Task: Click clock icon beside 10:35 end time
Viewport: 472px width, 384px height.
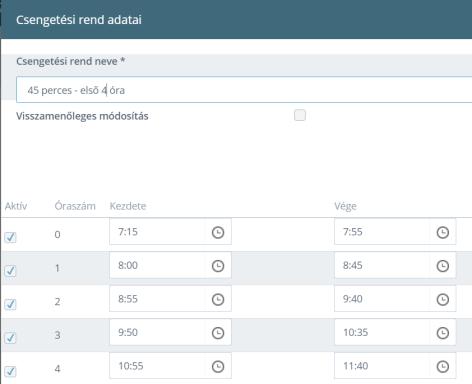Action: [443, 333]
